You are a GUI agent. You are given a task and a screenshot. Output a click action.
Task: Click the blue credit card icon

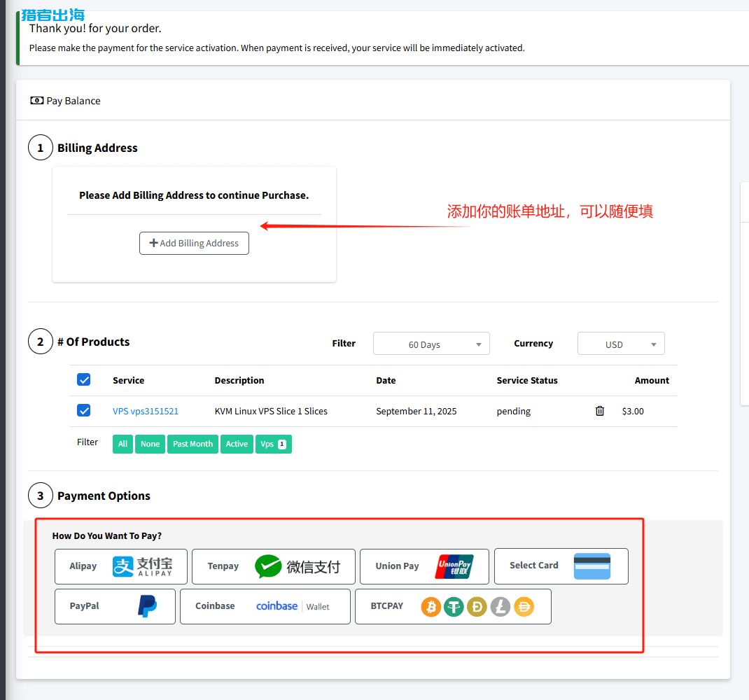coord(591,566)
